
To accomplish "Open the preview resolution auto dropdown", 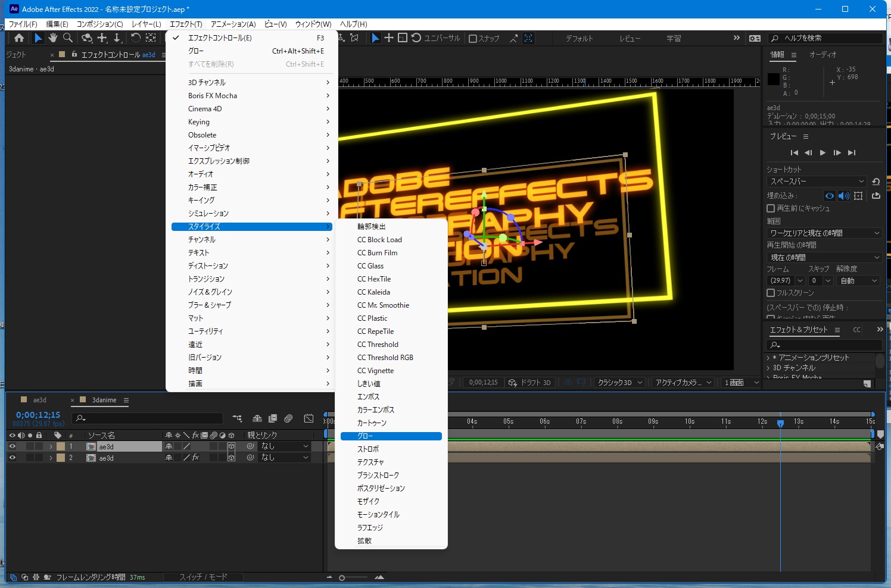I will pos(858,281).
